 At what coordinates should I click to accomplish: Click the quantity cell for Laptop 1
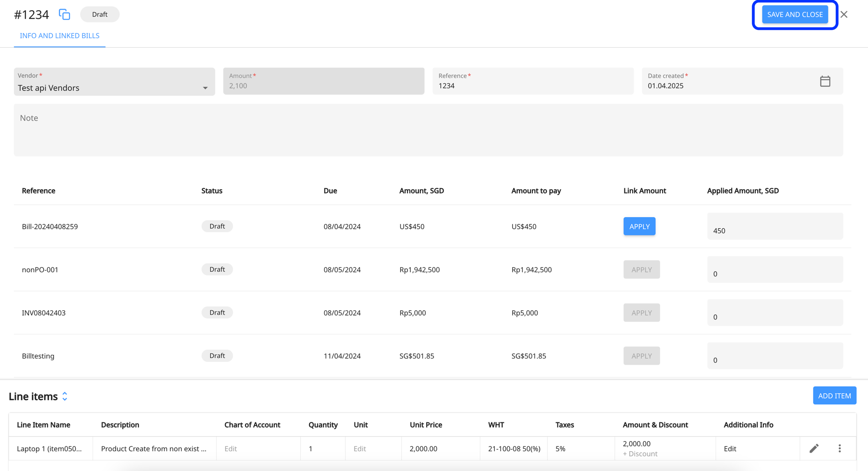coord(323,449)
